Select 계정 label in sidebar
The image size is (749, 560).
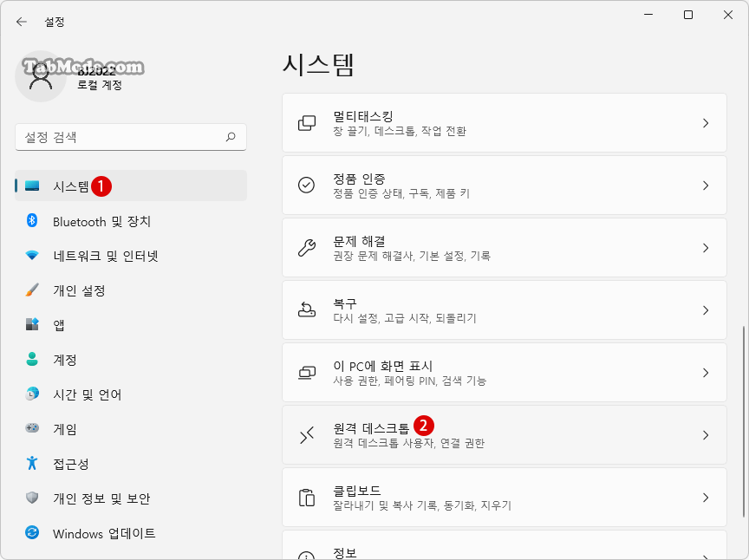point(64,359)
